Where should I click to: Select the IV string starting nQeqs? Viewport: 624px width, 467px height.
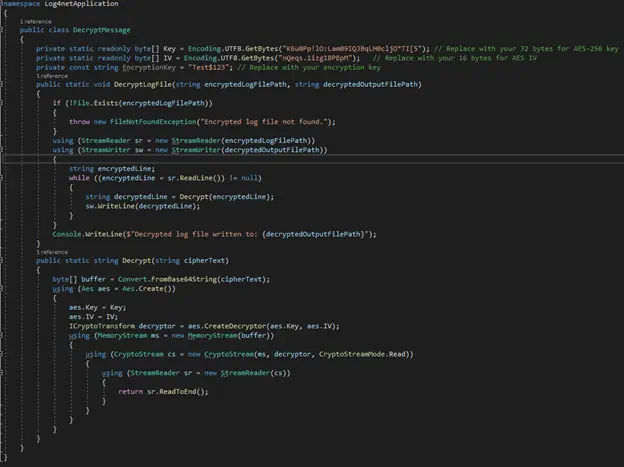(x=314, y=58)
